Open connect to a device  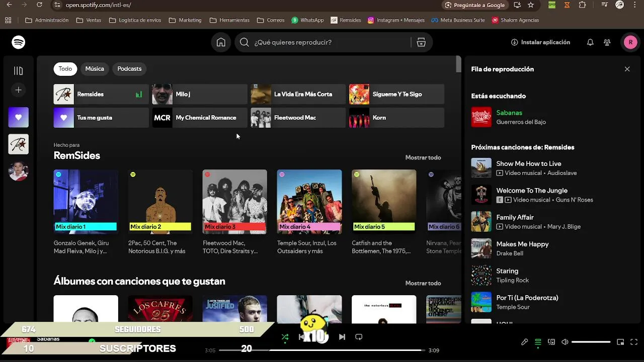click(551, 342)
